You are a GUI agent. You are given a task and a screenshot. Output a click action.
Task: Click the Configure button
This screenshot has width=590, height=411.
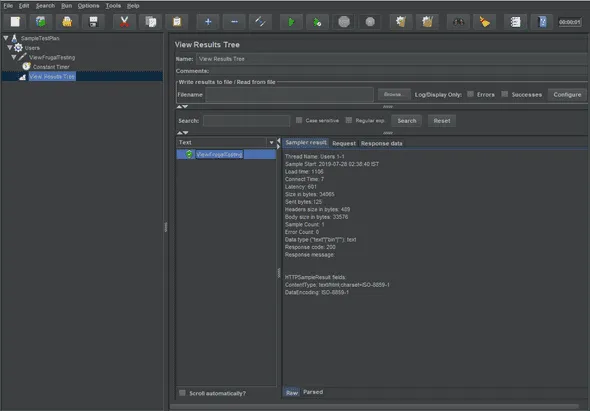tap(567, 94)
